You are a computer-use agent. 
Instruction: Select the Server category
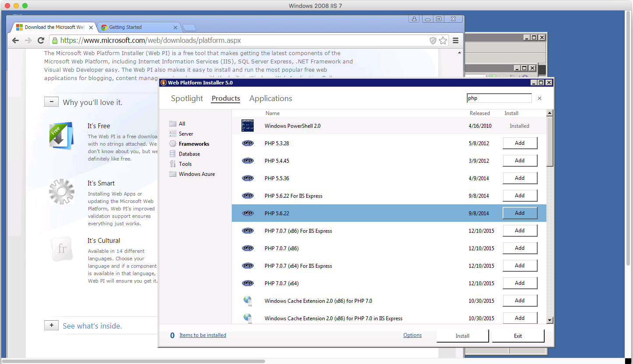tap(186, 134)
